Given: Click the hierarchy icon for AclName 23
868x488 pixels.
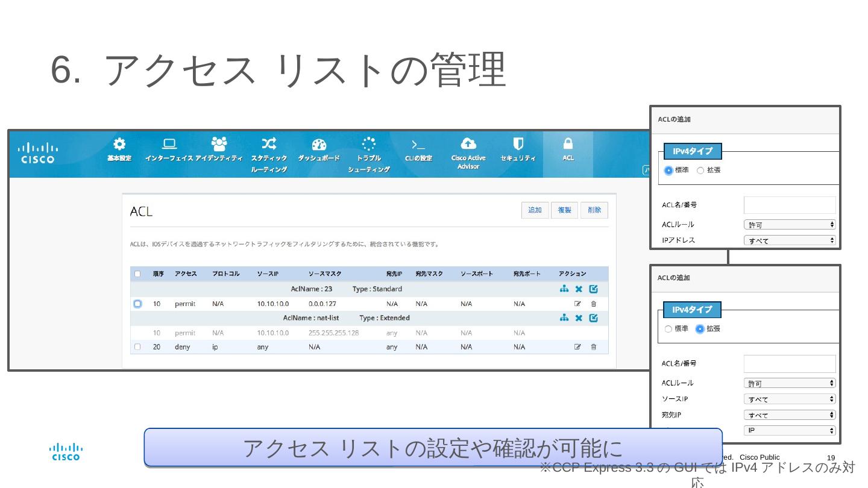Looking at the screenshot, I should tap(564, 289).
